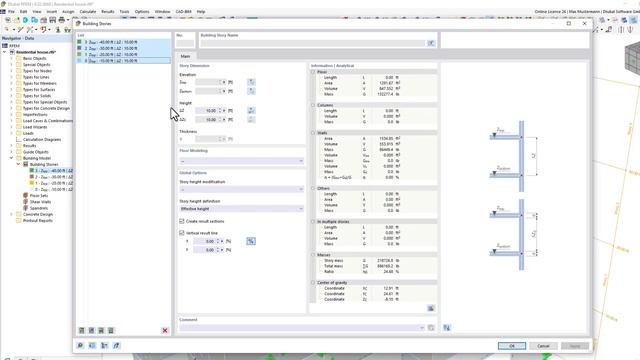Click the vertical result line percent icon

pos(251,241)
